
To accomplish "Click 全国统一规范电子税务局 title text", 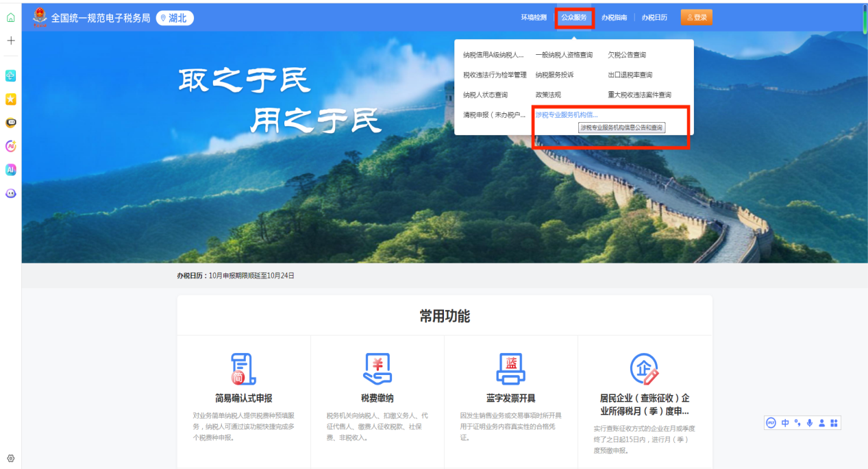I will click(x=101, y=19).
